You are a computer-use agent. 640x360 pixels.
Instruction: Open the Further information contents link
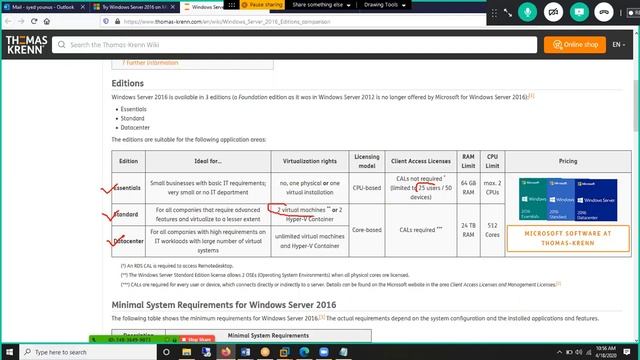pos(150,62)
